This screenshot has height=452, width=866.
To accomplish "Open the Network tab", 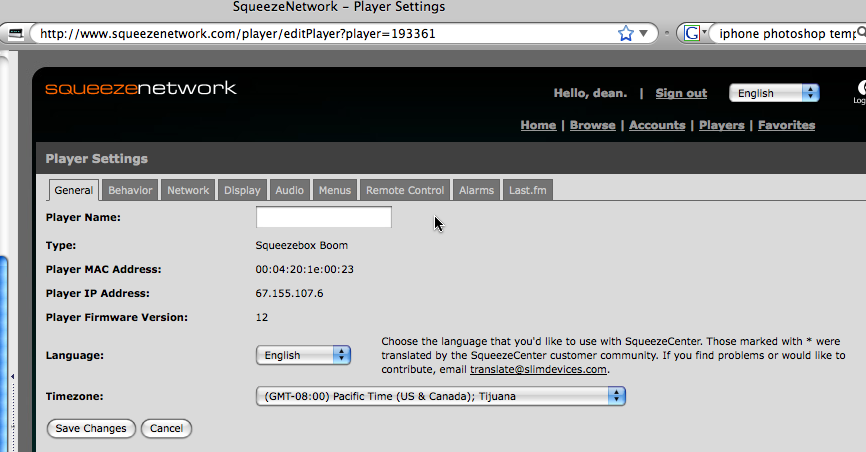I will click(x=188, y=190).
